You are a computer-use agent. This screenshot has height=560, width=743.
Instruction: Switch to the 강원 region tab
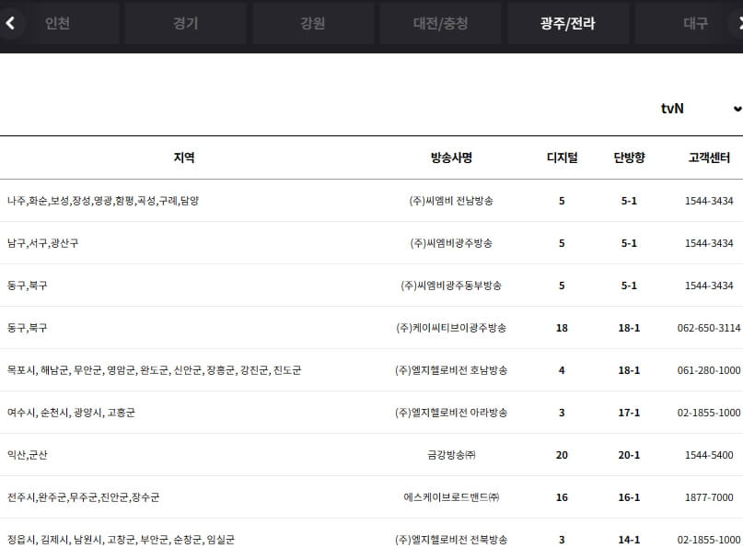313,23
